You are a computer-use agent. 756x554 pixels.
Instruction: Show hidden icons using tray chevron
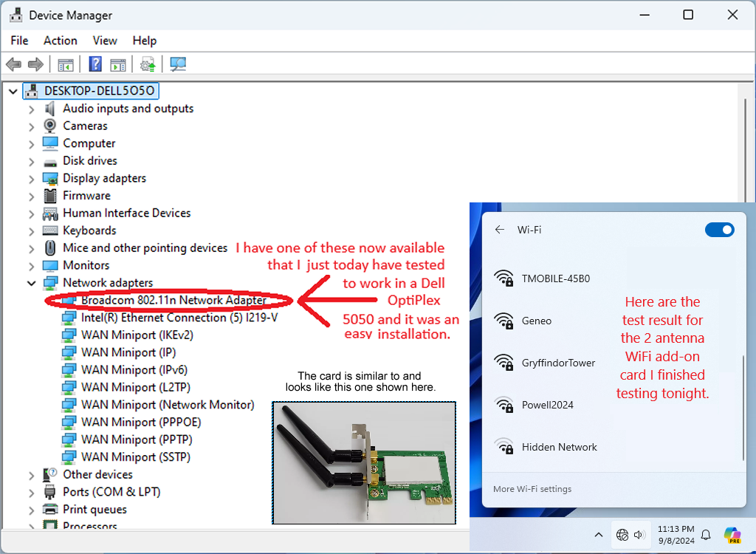[x=598, y=535]
